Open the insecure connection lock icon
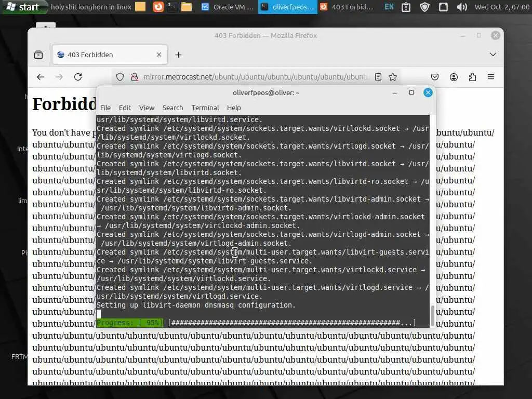Screen dimensions: 532x399 pyautogui.click(x=135, y=77)
